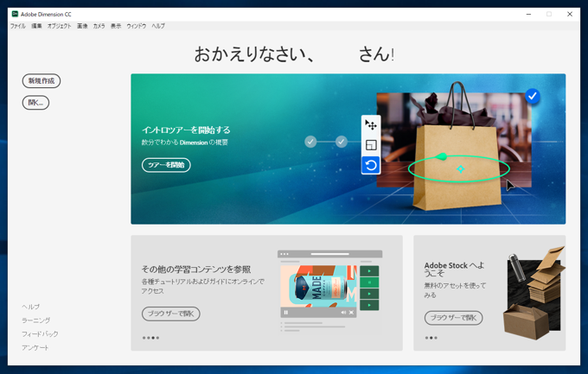Click the アンケート link
The width and height of the screenshot is (588, 374).
click(35, 348)
